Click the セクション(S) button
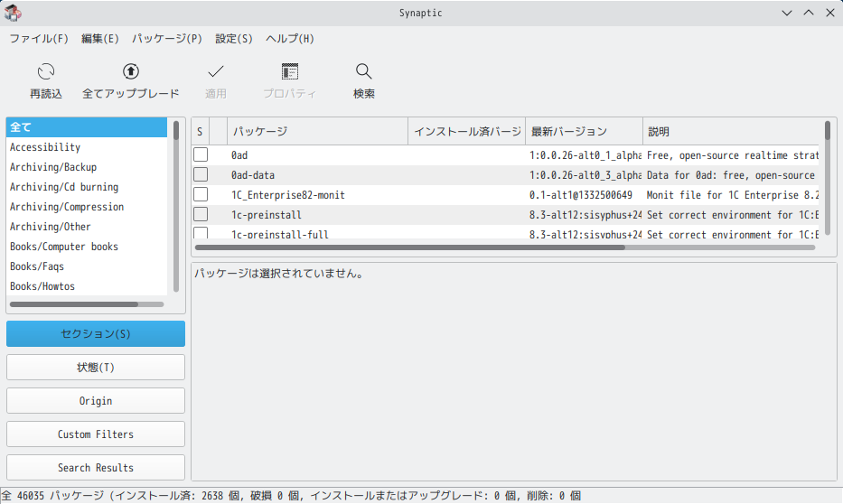 point(96,333)
